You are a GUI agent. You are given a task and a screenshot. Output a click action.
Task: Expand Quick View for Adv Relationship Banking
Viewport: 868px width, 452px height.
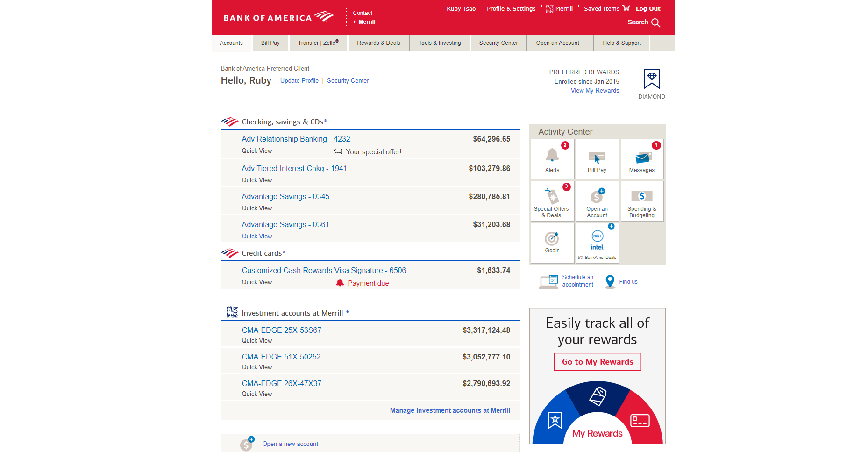point(257,151)
